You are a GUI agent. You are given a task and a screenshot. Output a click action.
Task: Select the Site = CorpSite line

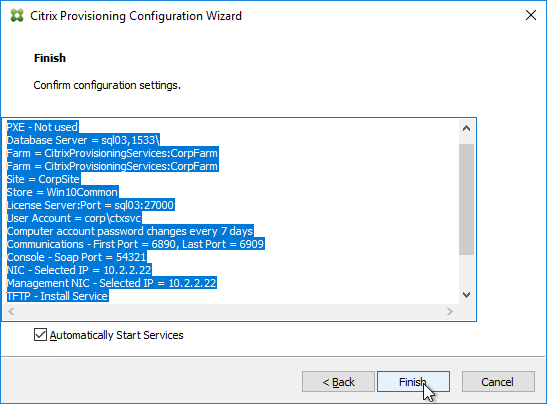tap(44, 179)
